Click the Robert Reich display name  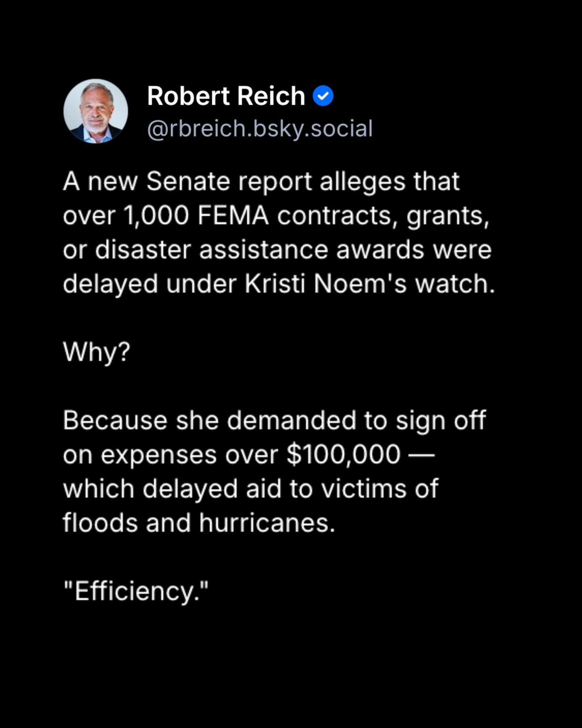point(226,96)
